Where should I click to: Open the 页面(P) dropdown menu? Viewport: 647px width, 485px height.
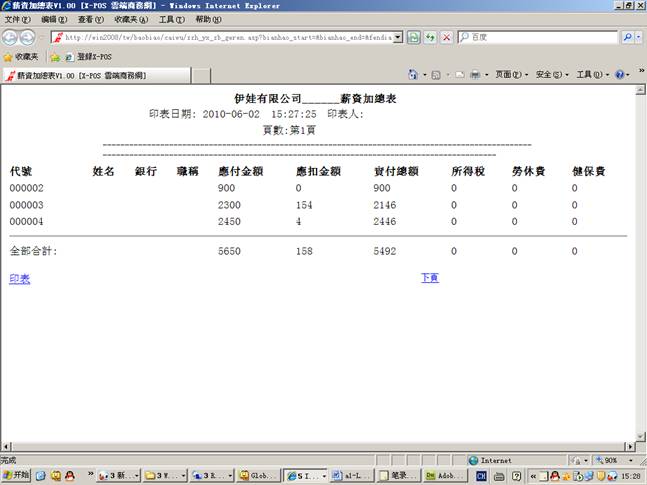point(511,75)
